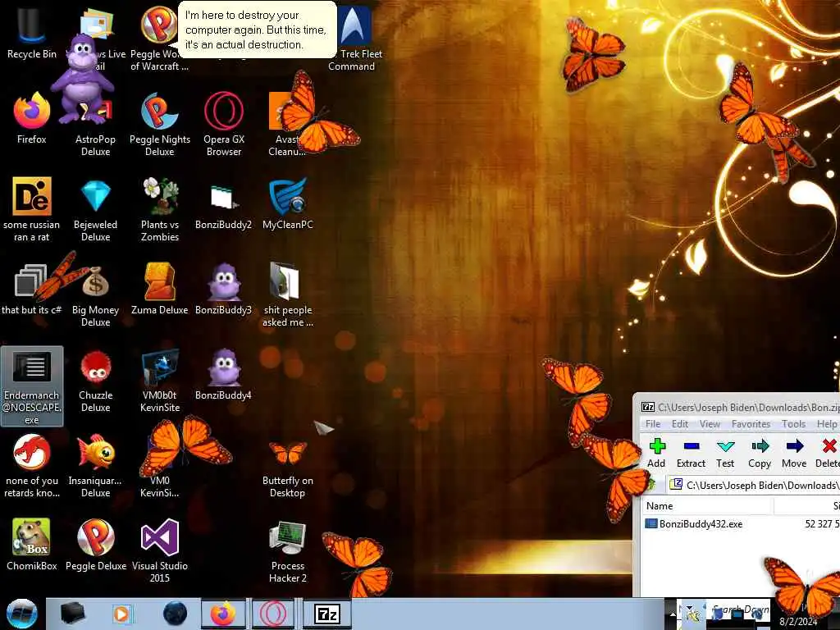
Task: Sort by the Name column header
Action: [707, 505]
